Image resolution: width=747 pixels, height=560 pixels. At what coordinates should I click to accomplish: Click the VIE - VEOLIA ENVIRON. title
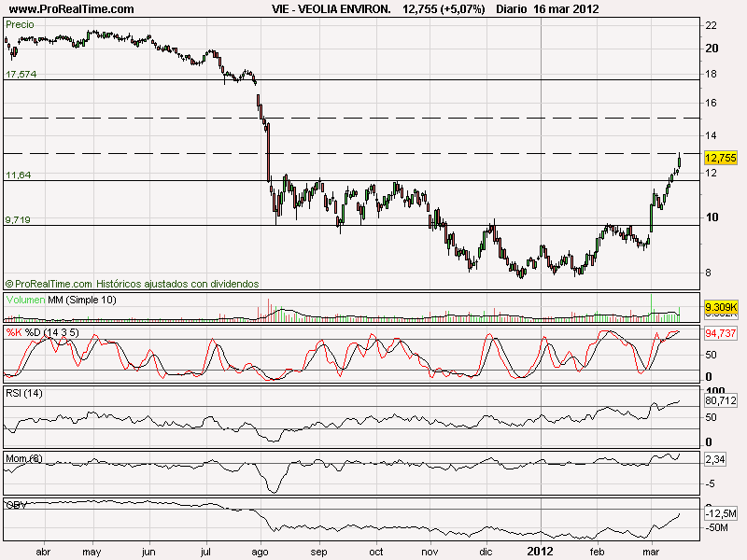[x=331, y=8]
